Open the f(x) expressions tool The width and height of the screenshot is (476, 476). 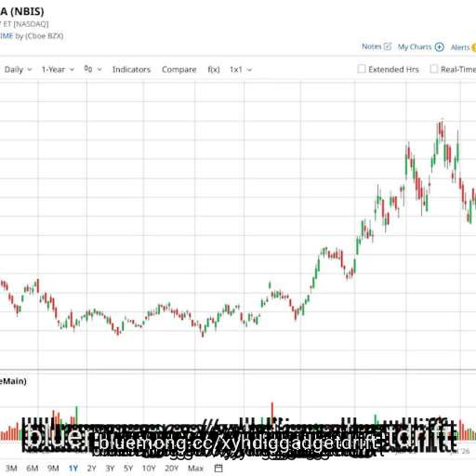pyautogui.click(x=214, y=70)
